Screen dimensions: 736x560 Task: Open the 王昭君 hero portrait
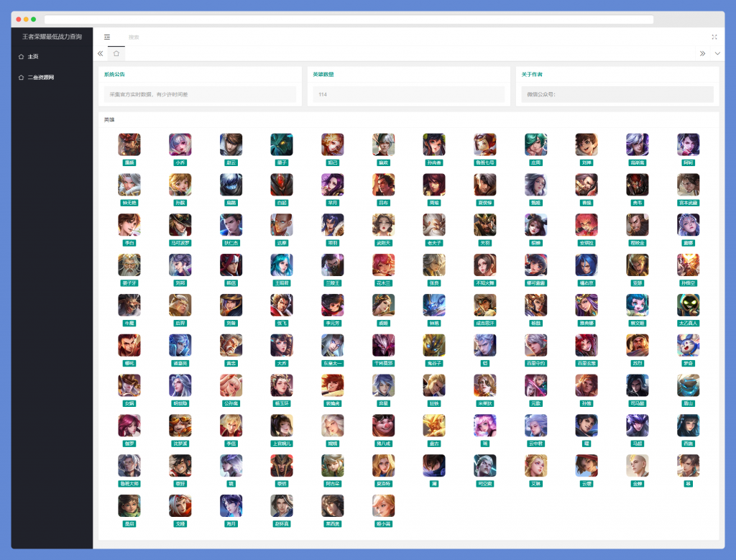pos(282,265)
